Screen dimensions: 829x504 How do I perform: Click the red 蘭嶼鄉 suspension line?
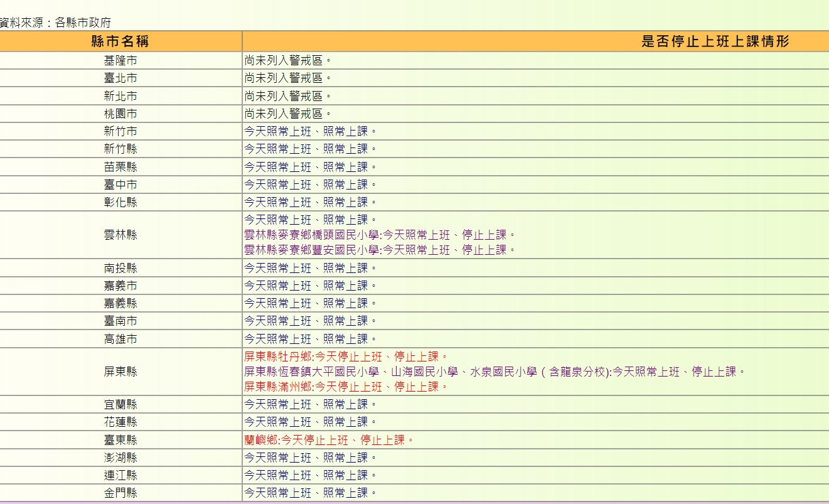329,440
